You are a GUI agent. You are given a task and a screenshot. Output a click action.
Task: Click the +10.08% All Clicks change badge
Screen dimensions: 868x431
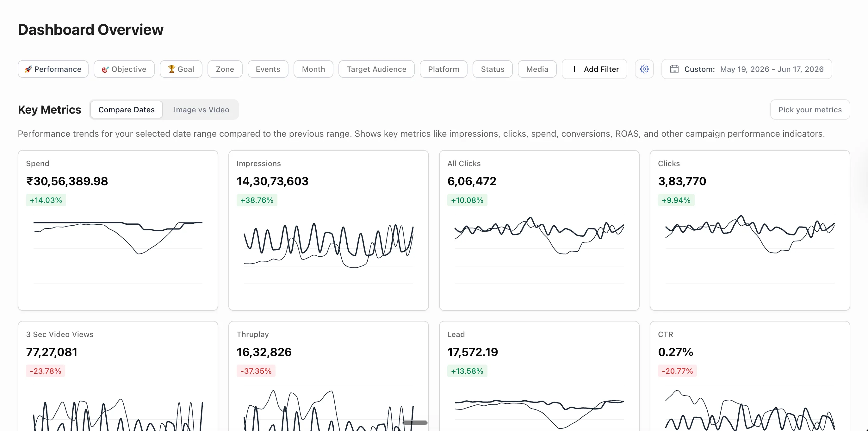pos(467,200)
